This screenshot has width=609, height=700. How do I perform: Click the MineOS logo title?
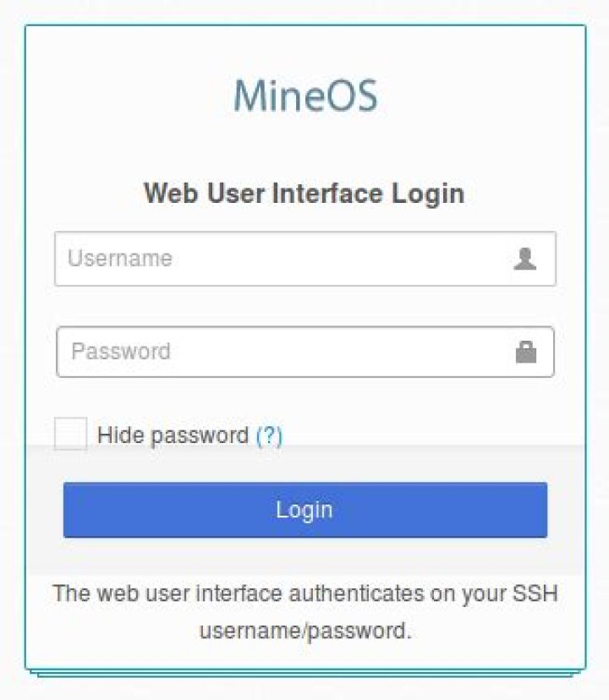pos(305,96)
